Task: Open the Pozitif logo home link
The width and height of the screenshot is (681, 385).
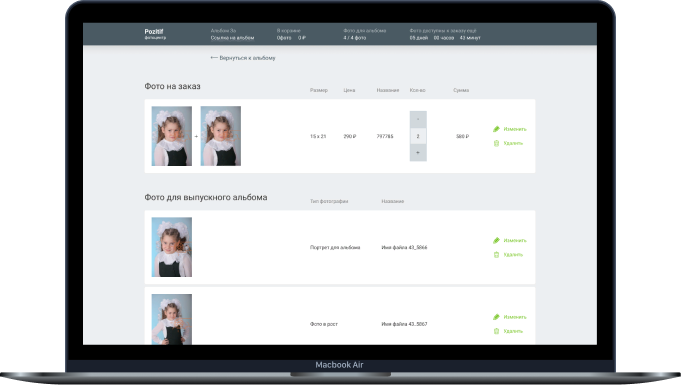Action: [x=155, y=33]
